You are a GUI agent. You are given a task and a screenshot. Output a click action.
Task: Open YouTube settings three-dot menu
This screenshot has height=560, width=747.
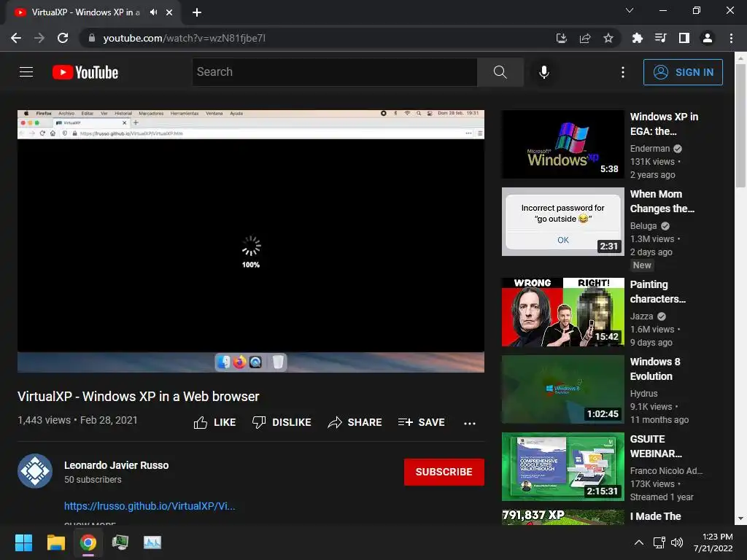click(622, 72)
